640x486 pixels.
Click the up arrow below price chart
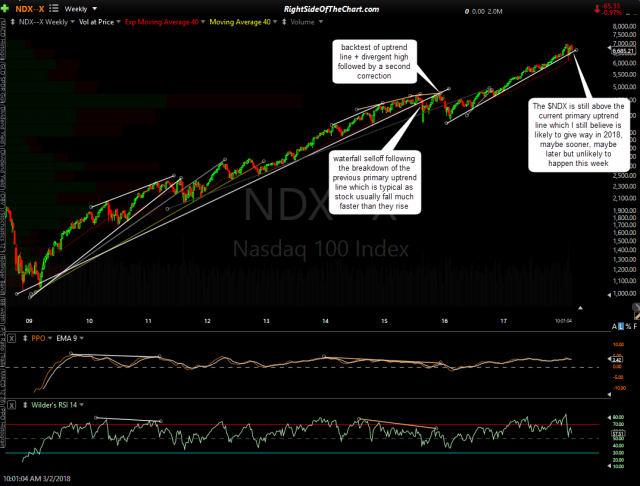[x=580, y=308]
